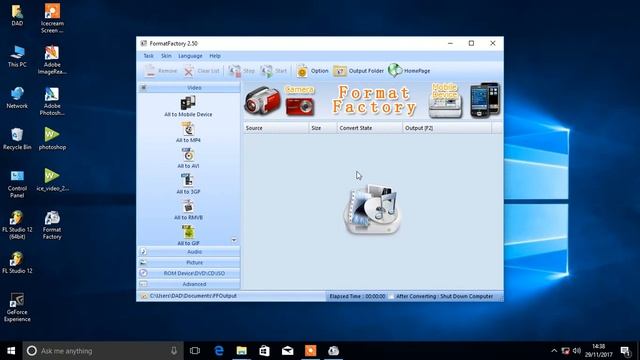Choose the All to GIF converter
Viewport: 640px width, 360px height.
point(188,236)
